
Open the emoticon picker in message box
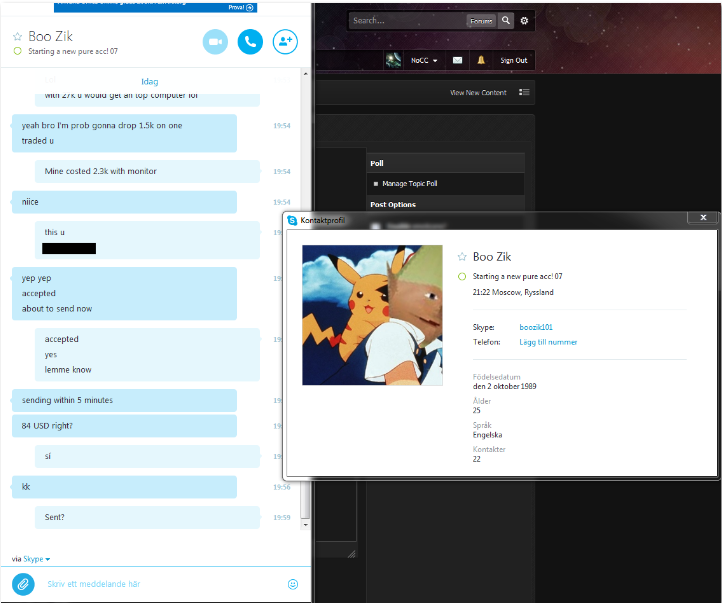(293, 584)
